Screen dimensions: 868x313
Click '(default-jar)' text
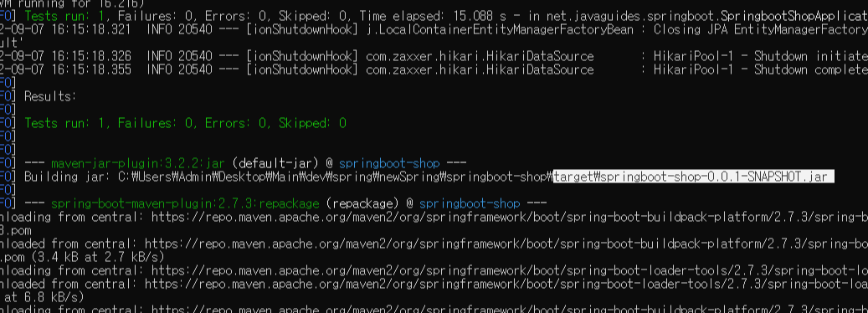click(x=275, y=164)
